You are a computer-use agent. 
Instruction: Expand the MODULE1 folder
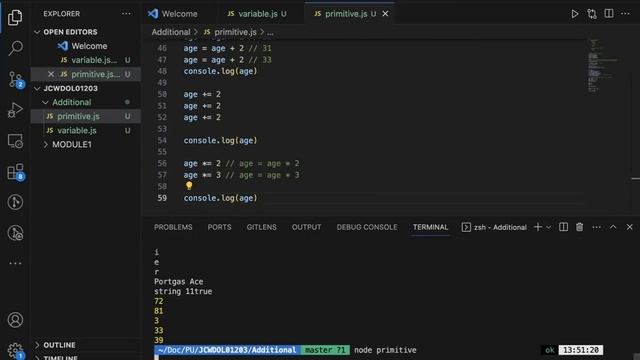click(x=45, y=144)
